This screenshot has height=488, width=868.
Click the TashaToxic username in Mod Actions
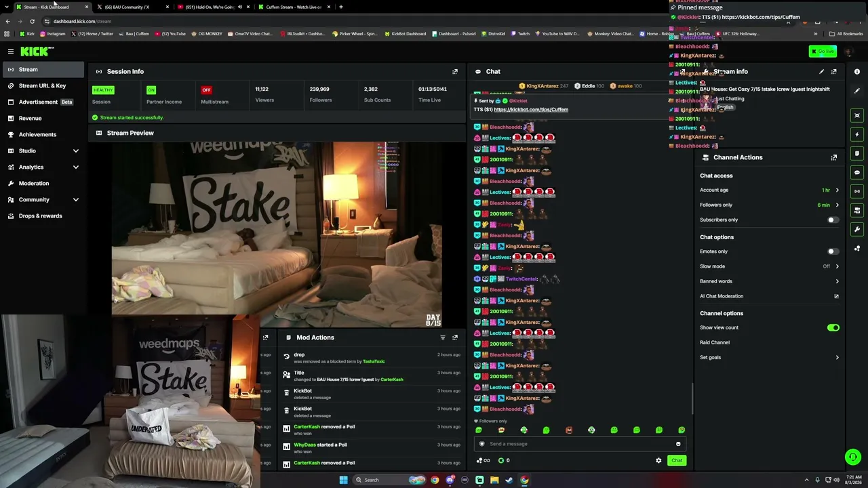tap(374, 361)
